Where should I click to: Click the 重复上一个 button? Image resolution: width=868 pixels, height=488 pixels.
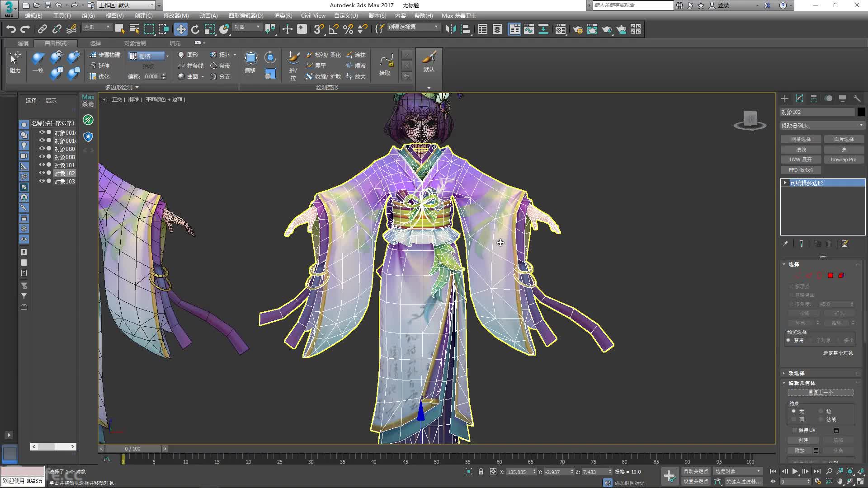point(821,393)
